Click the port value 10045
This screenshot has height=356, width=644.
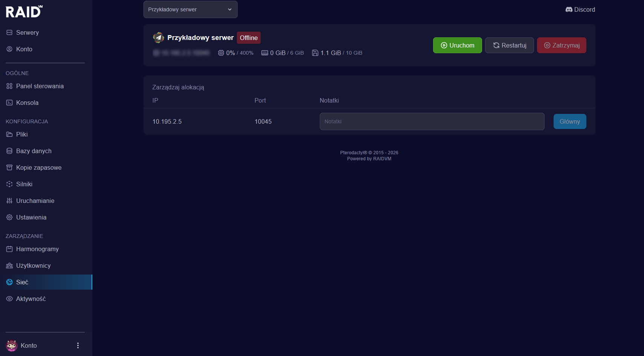coord(263,121)
